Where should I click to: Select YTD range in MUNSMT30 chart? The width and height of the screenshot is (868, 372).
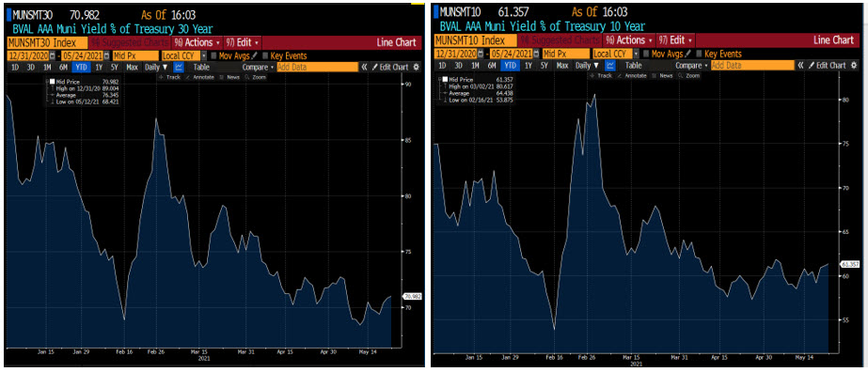click(81, 67)
